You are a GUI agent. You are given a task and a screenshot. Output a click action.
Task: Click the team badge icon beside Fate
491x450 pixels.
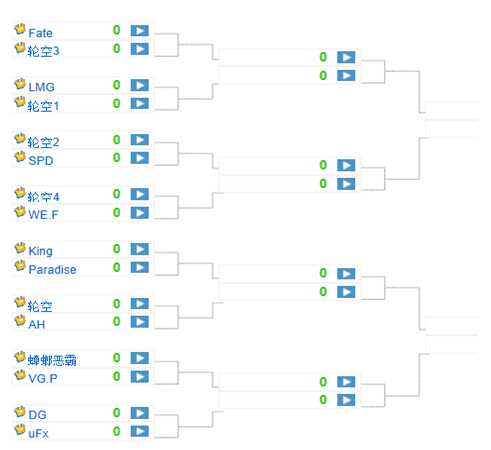point(20,29)
